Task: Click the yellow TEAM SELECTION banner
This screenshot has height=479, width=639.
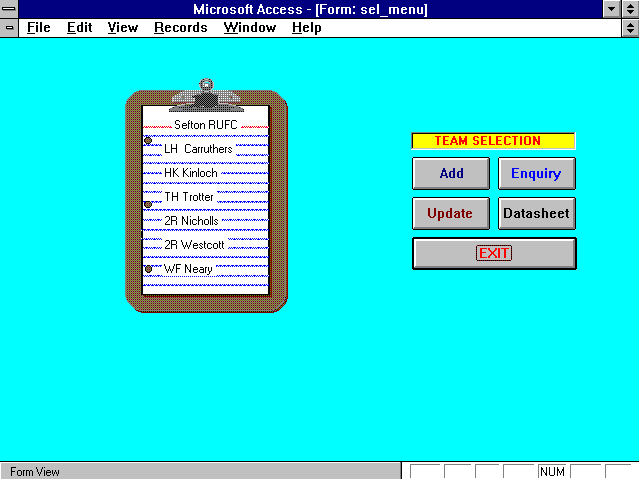Action: tap(494, 141)
